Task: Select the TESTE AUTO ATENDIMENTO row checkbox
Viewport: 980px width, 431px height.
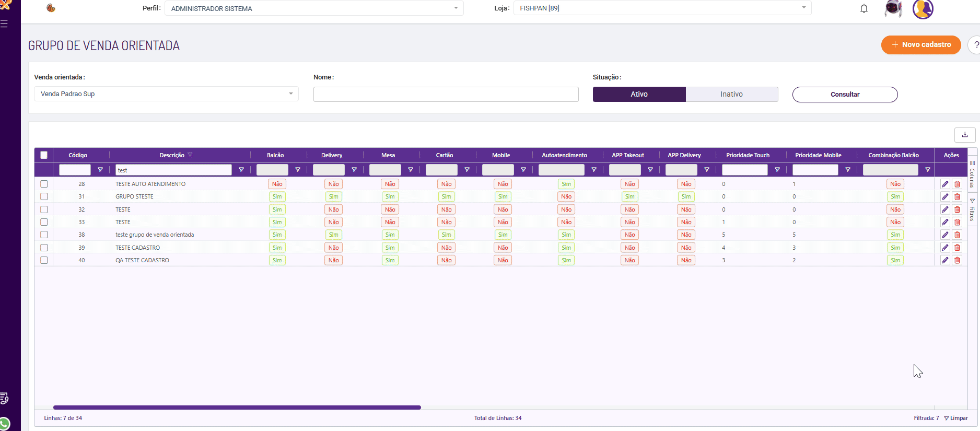Action: tap(44, 184)
